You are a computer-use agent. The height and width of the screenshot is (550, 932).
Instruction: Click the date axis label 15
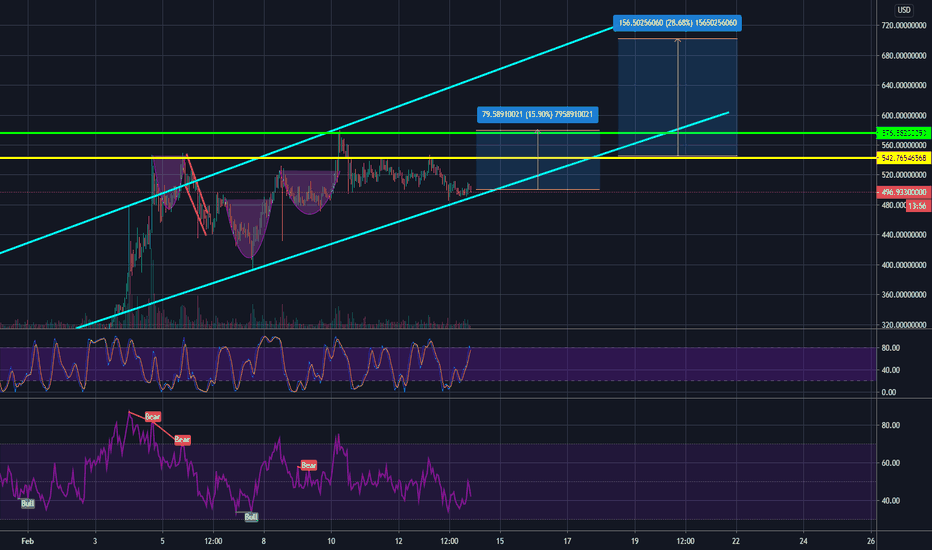500,541
